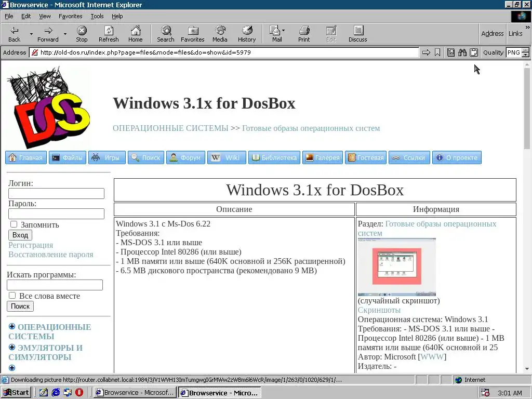Click the Восстановление пароля link
This screenshot has height=399, width=532.
tap(50, 255)
